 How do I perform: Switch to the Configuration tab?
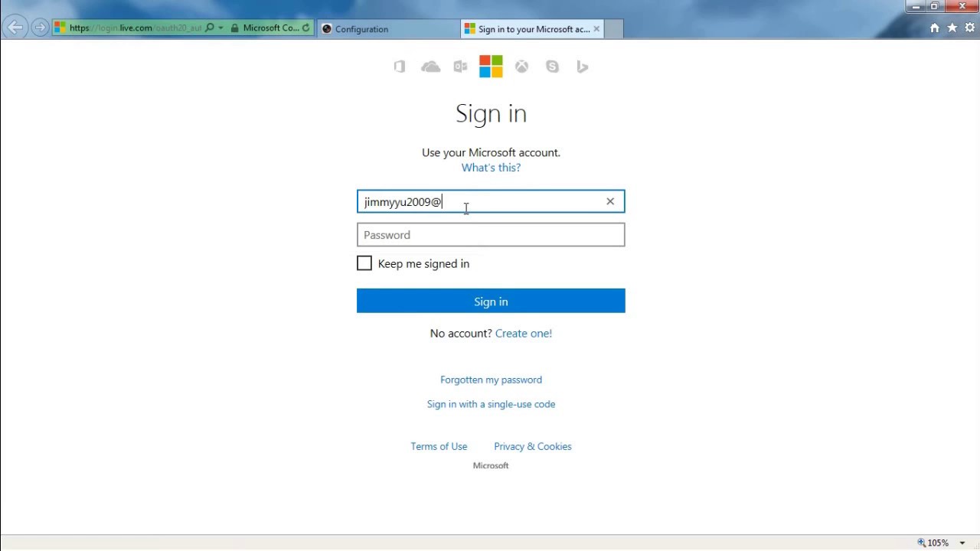[387, 29]
